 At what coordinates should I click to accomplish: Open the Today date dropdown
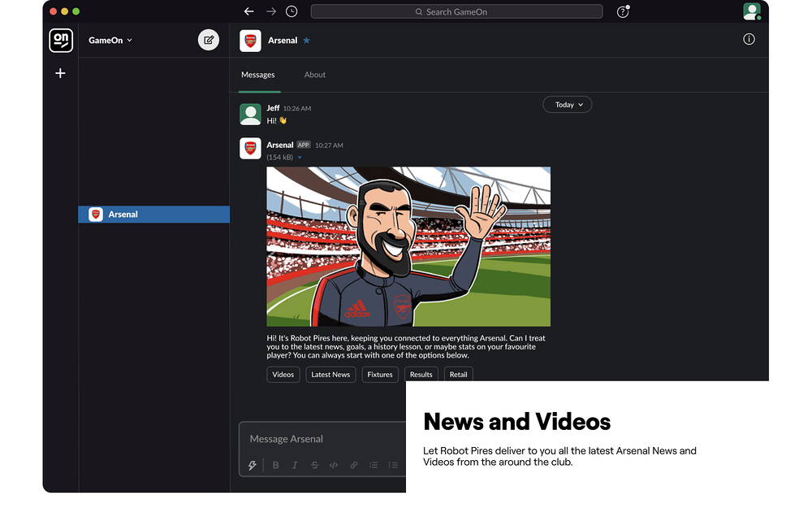(567, 105)
